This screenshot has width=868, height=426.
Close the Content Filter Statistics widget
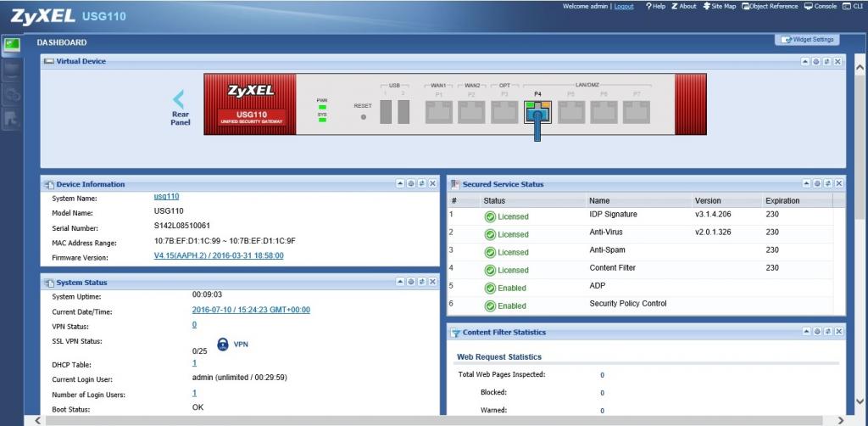tap(838, 331)
